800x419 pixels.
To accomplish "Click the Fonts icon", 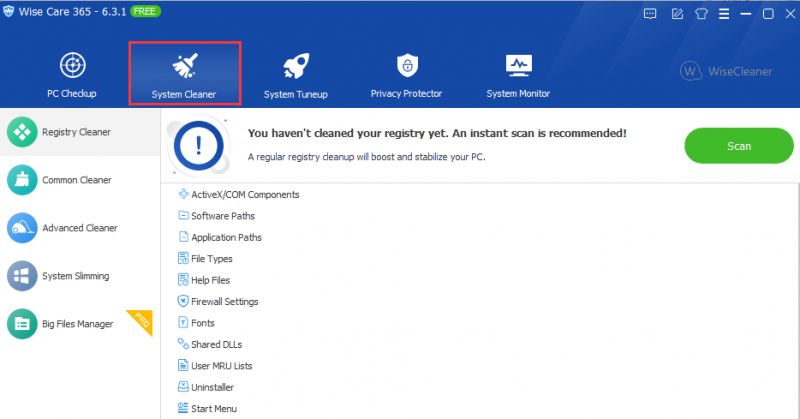I will 183,323.
